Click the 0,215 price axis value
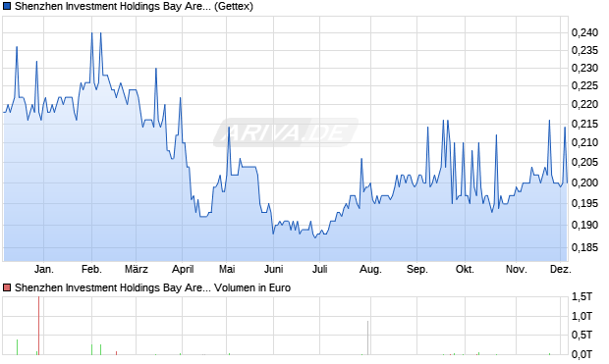The image size is (609, 364). pos(584,125)
